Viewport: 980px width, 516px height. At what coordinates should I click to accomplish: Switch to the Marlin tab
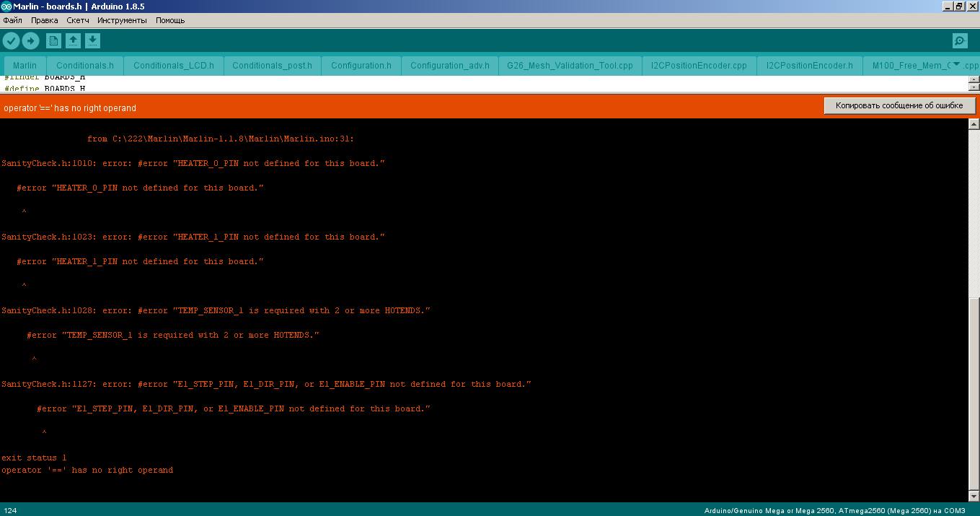pos(25,66)
